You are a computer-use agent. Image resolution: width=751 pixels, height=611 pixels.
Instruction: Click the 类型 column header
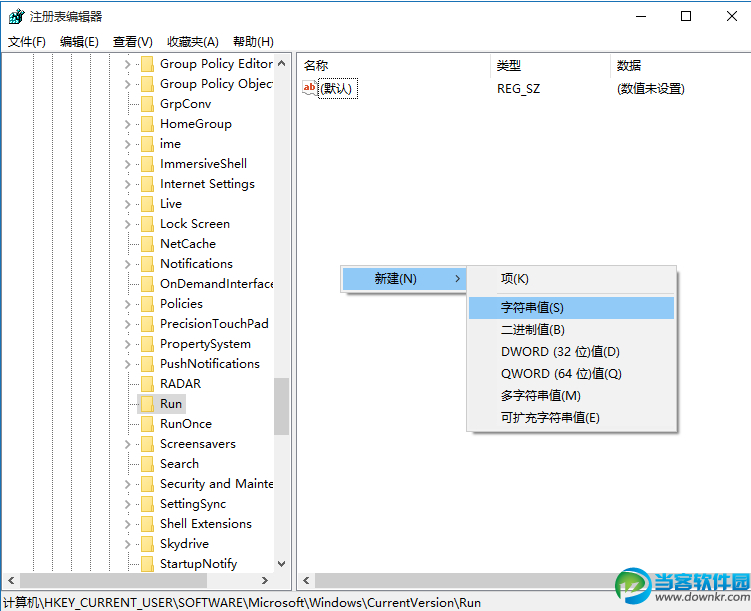point(551,66)
